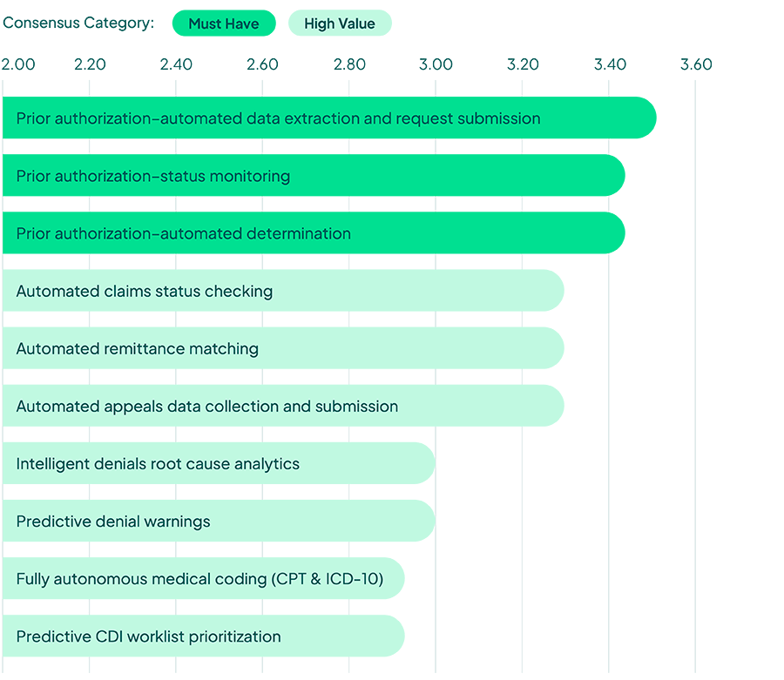Select the Prior authorization automated determination bar
The image size is (784, 680).
pyautogui.click(x=314, y=233)
